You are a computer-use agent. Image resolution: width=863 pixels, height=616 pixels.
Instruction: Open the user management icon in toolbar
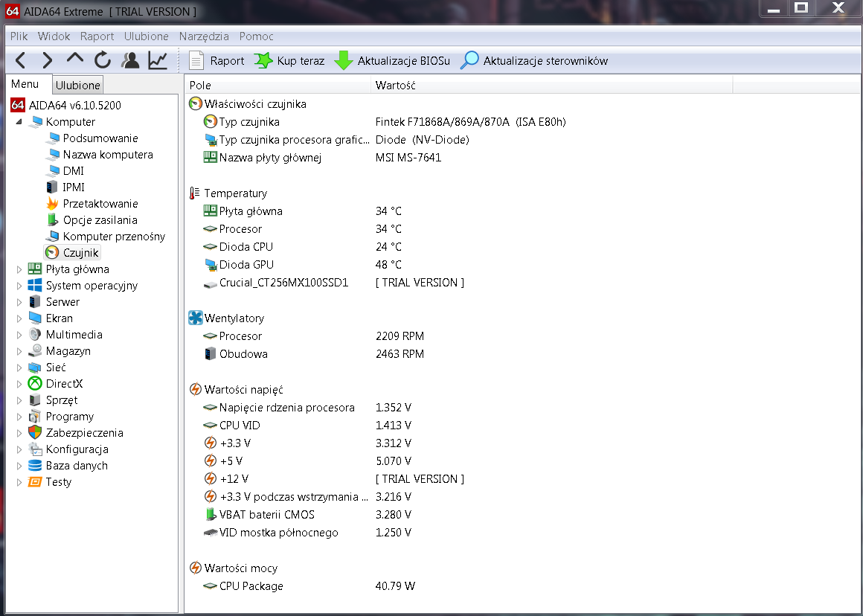(x=130, y=60)
